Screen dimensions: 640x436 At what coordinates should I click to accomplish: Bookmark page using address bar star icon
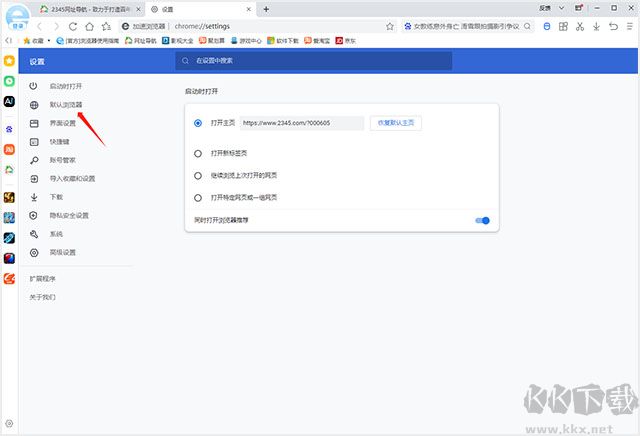point(390,27)
